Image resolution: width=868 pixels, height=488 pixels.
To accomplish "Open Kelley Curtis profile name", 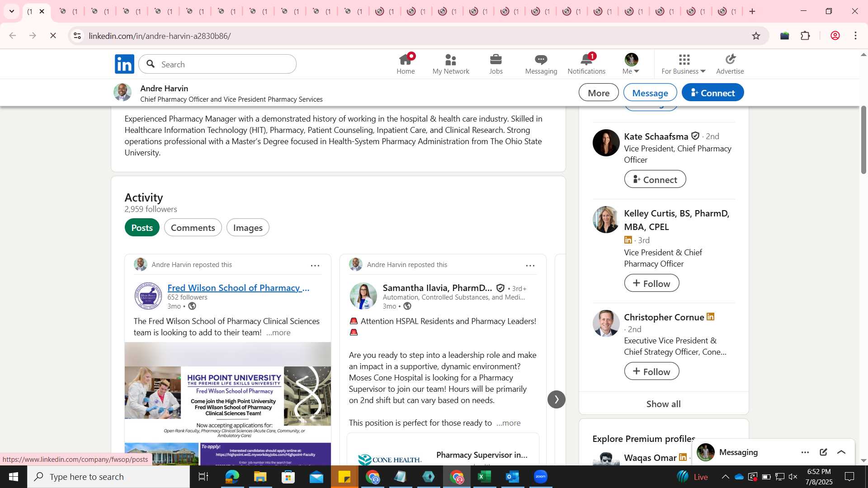I will click(x=677, y=220).
